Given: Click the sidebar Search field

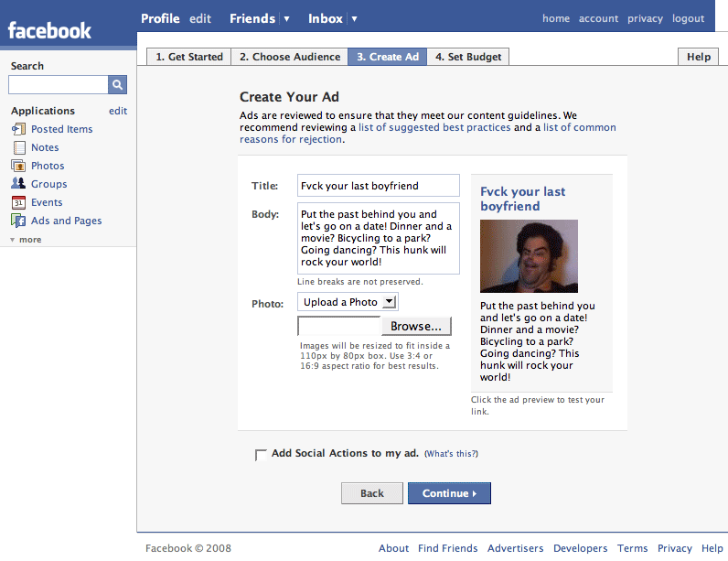Looking at the screenshot, I should (59, 84).
